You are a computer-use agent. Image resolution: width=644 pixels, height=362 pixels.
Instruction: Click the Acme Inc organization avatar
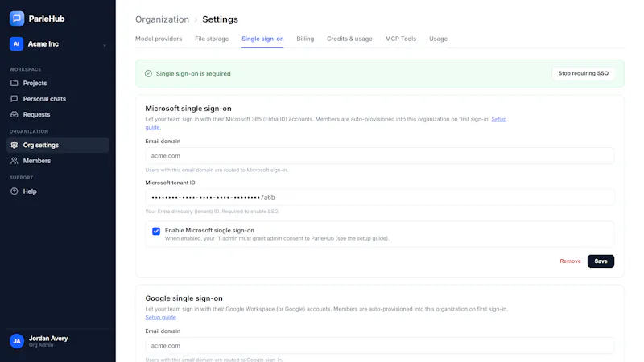click(16, 44)
